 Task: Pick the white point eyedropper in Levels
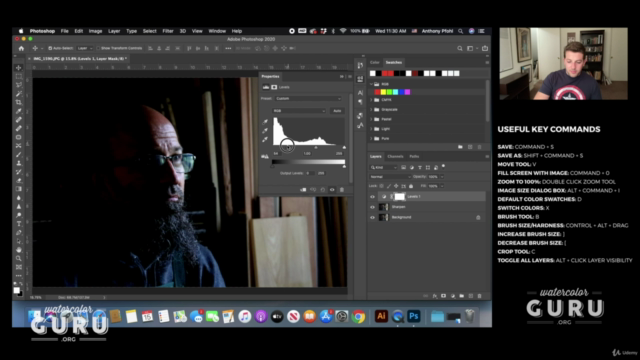tap(265, 139)
